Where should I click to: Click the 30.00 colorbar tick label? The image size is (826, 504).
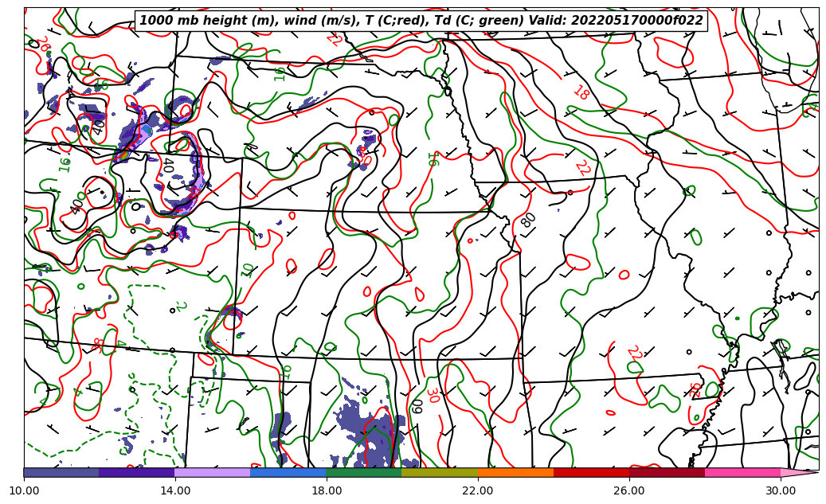[781, 490]
